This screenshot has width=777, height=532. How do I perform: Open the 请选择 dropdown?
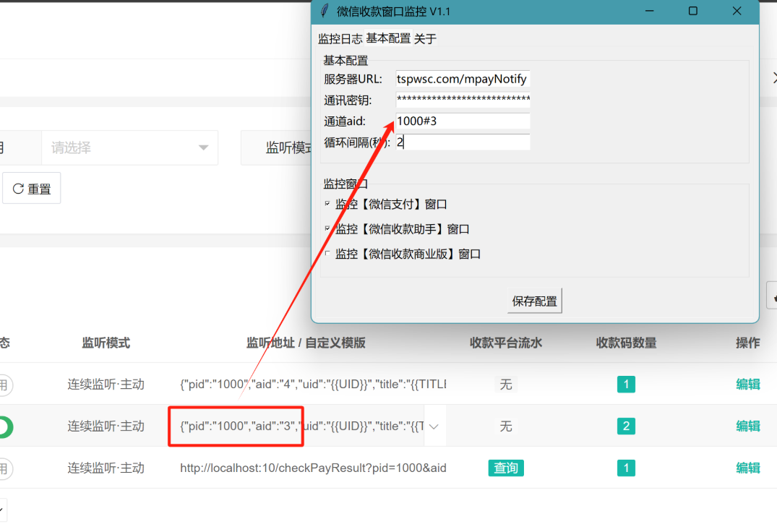[129, 148]
